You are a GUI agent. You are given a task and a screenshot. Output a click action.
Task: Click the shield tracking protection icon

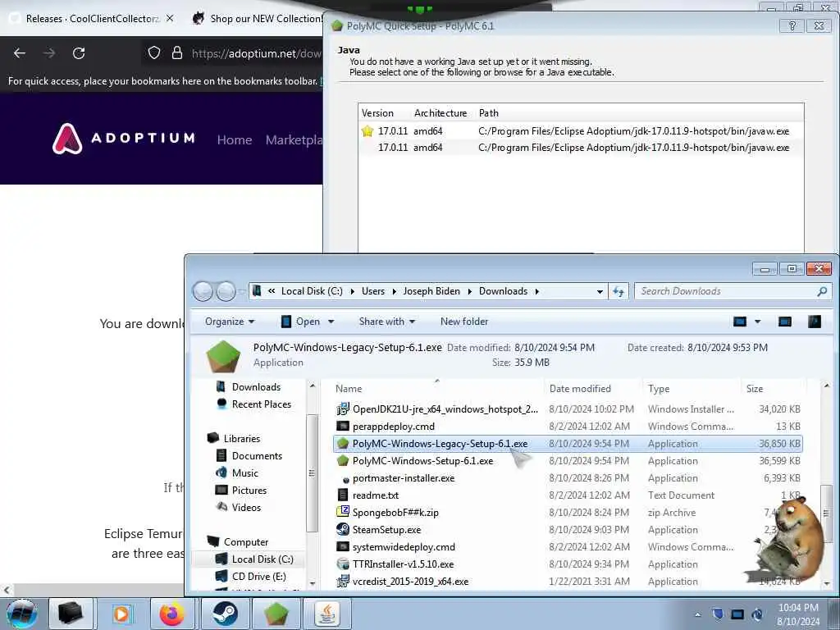pyautogui.click(x=154, y=53)
